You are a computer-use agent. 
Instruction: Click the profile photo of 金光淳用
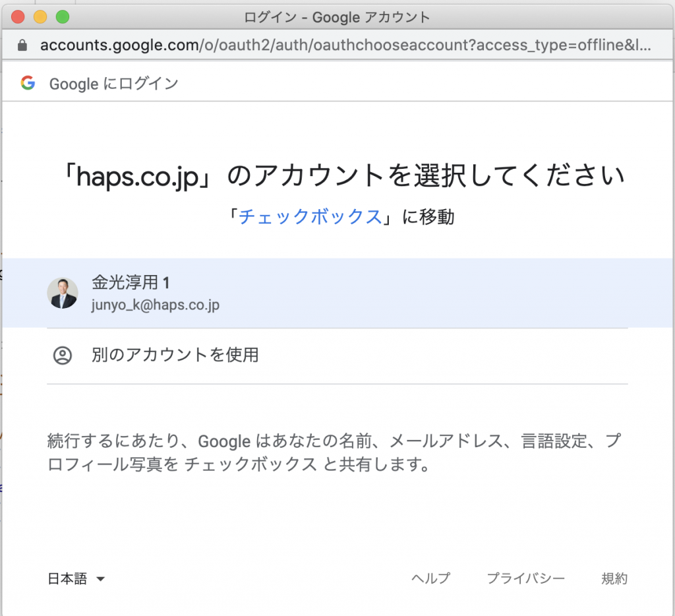(x=63, y=293)
